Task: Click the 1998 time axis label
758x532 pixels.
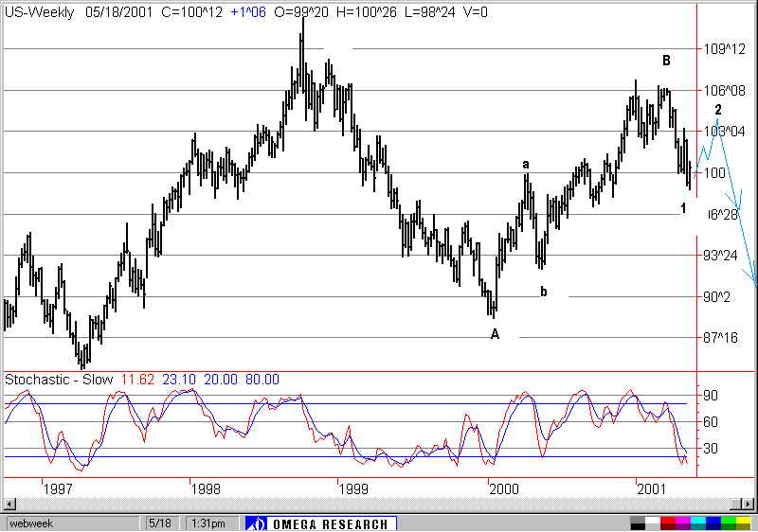Action: pyautogui.click(x=206, y=489)
